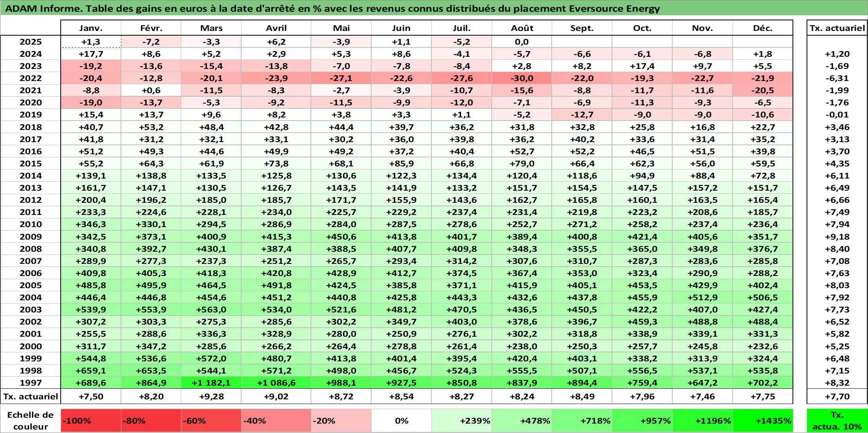Image resolution: width=868 pixels, height=433 pixels.
Task: Click the 'Echelle de couleur' legend label
Action: (x=31, y=421)
